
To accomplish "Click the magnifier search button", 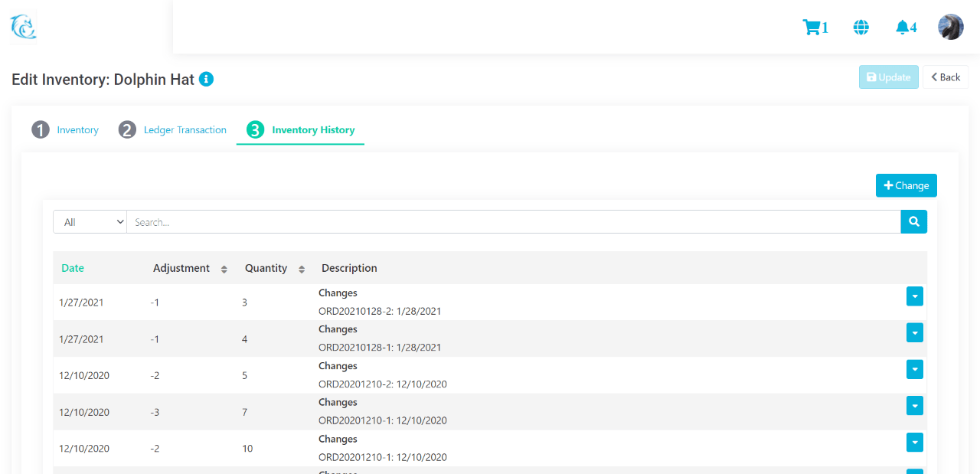I will [x=914, y=222].
